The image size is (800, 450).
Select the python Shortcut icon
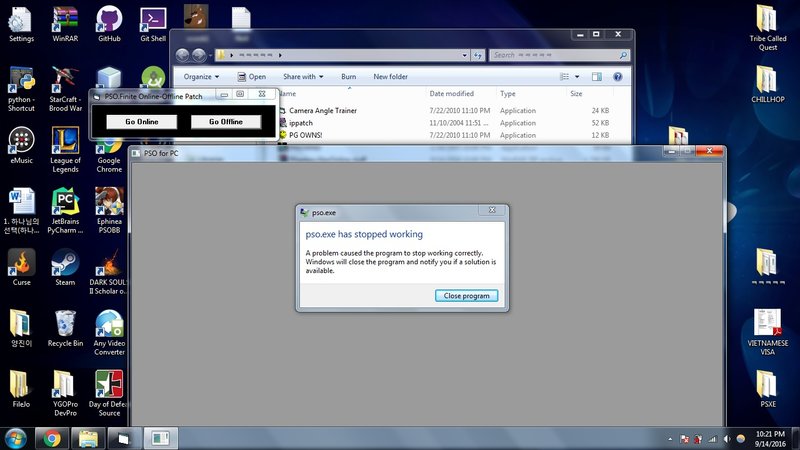click(x=21, y=89)
